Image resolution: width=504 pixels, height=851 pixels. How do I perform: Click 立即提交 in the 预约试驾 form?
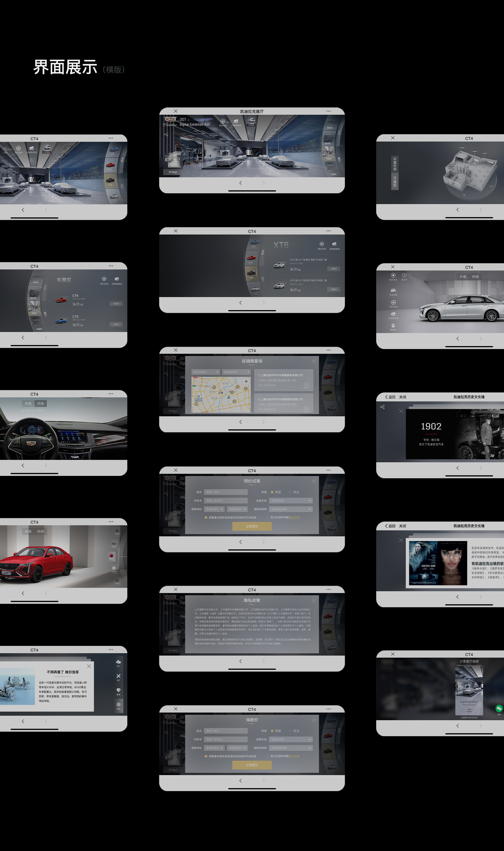(252, 526)
